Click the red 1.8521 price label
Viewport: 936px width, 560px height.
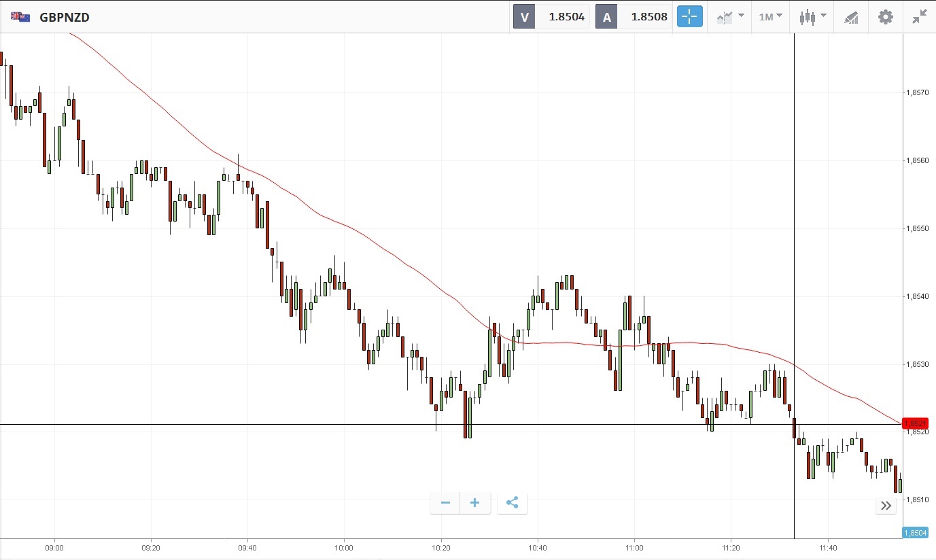click(915, 423)
